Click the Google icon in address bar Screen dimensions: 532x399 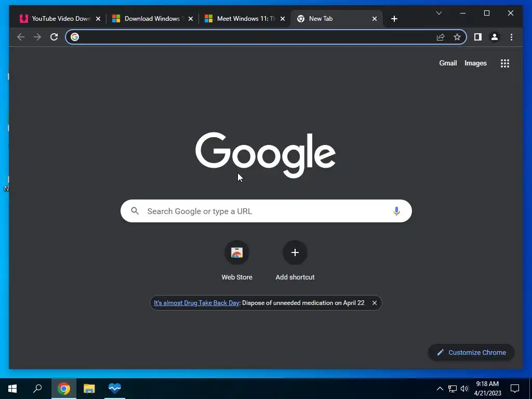(x=75, y=37)
